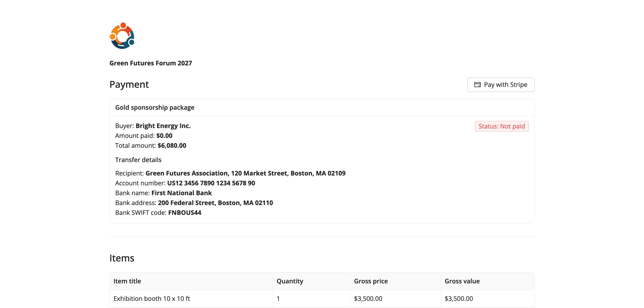Click the Green Futures Forum 2027 title
This screenshot has width=644, height=308.
point(150,63)
